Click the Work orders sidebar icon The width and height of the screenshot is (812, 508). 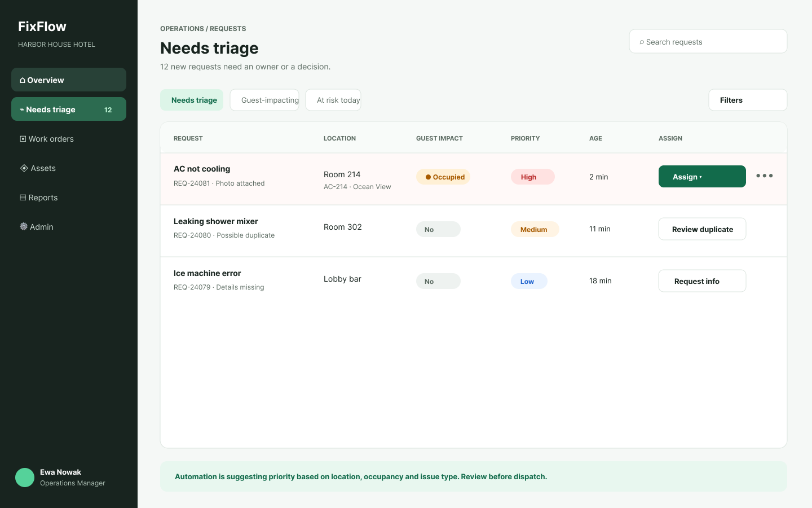[23, 139]
